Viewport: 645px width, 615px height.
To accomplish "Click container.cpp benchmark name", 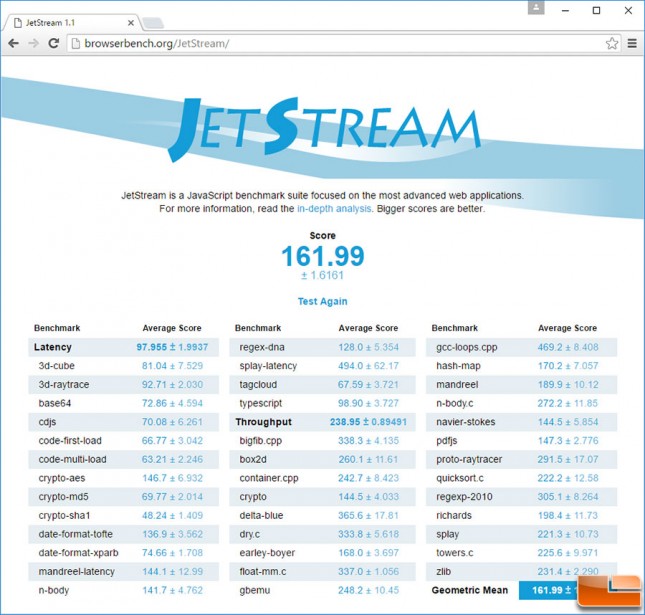I will (x=269, y=478).
